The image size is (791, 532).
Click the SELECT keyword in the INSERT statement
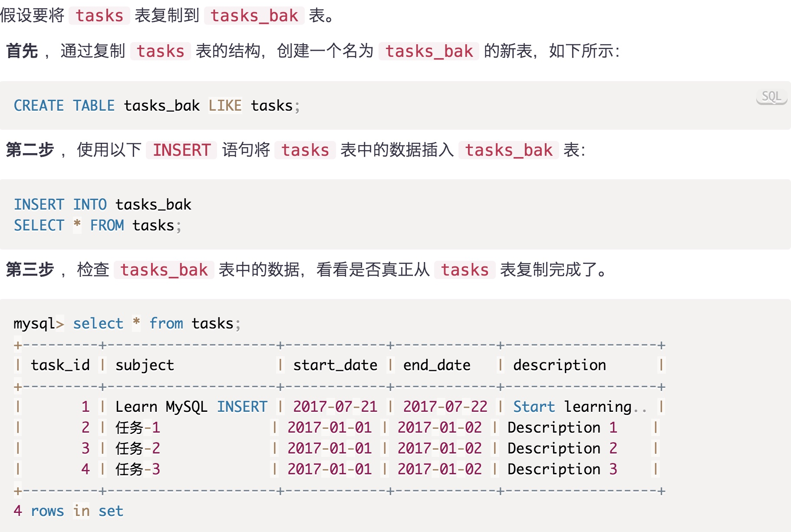pos(39,225)
